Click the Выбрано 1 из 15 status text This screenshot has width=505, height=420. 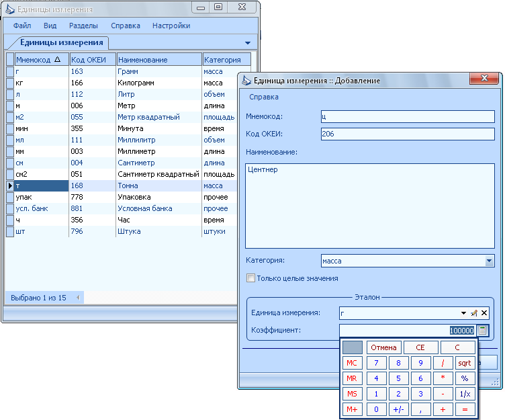click(38, 298)
